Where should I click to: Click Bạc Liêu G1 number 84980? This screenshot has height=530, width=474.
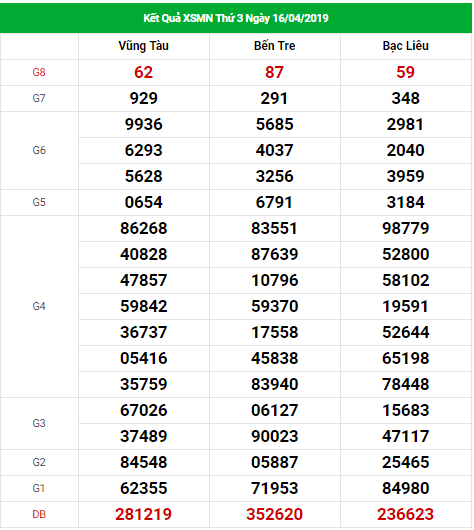[405, 488]
